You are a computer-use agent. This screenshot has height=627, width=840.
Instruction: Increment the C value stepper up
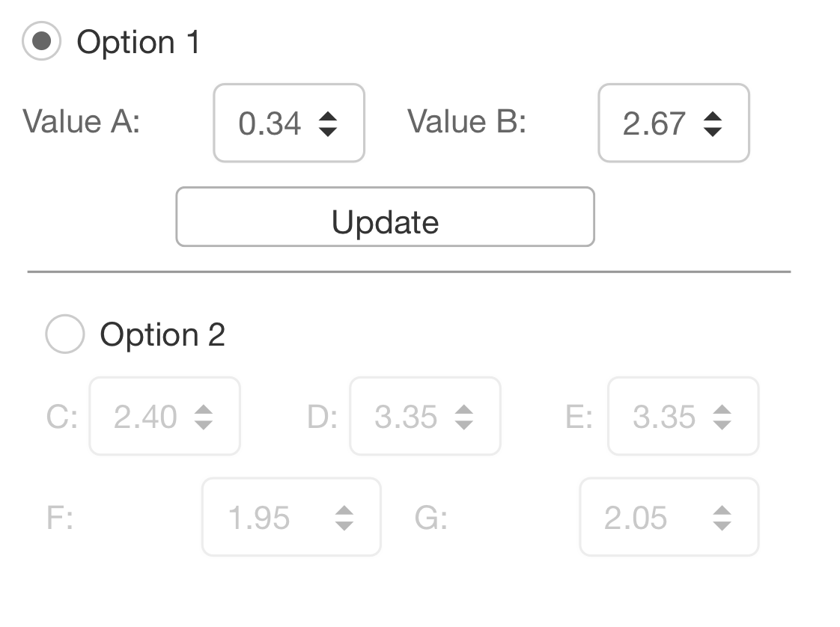(204, 410)
